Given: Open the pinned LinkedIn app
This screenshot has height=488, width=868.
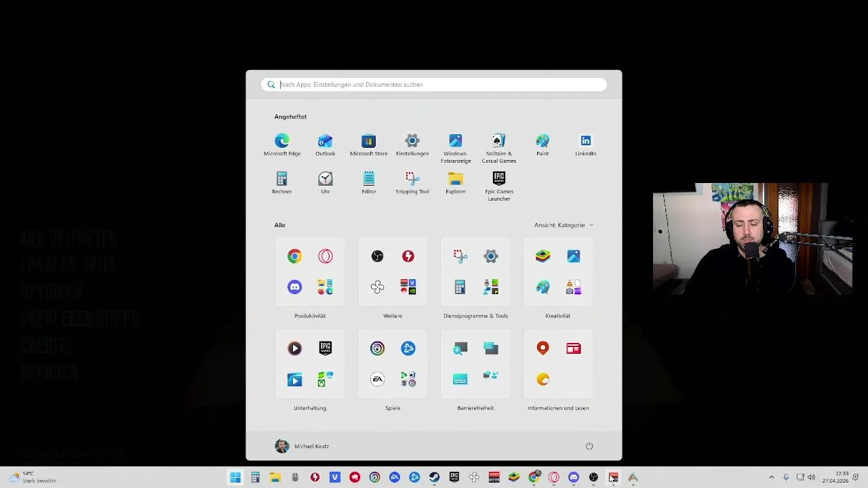Looking at the screenshot, I should pyautogui.click(x=586, y=145).
